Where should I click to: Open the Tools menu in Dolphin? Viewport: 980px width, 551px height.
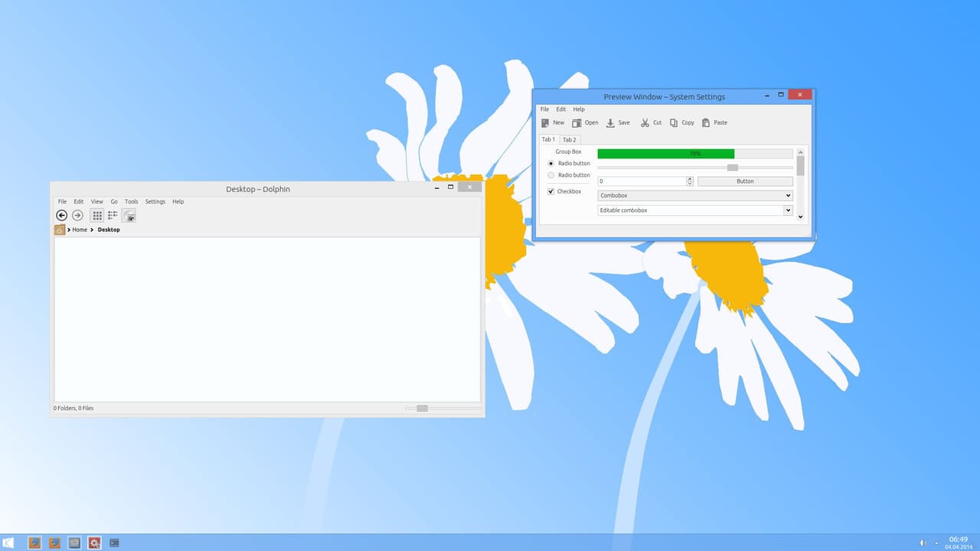(x=132, y=202)
